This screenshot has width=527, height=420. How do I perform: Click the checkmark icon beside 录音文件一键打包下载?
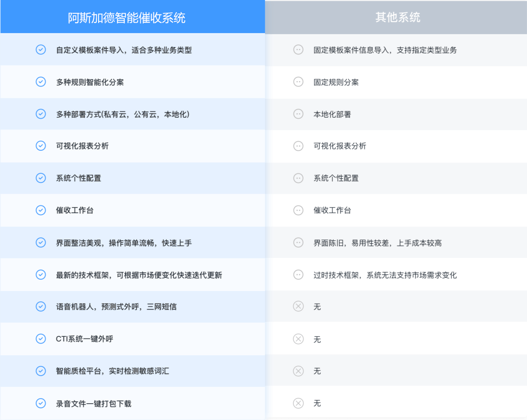(41, 403)
